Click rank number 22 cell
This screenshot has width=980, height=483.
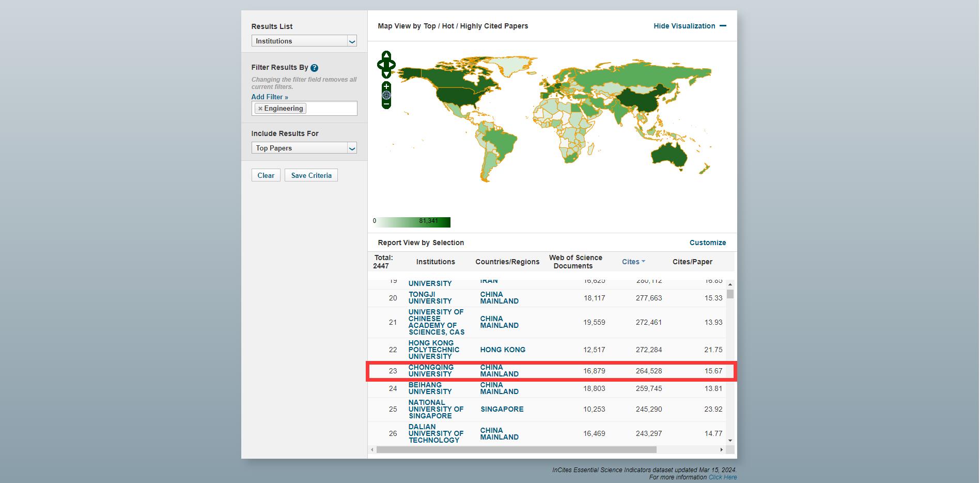tap(393, 350)
